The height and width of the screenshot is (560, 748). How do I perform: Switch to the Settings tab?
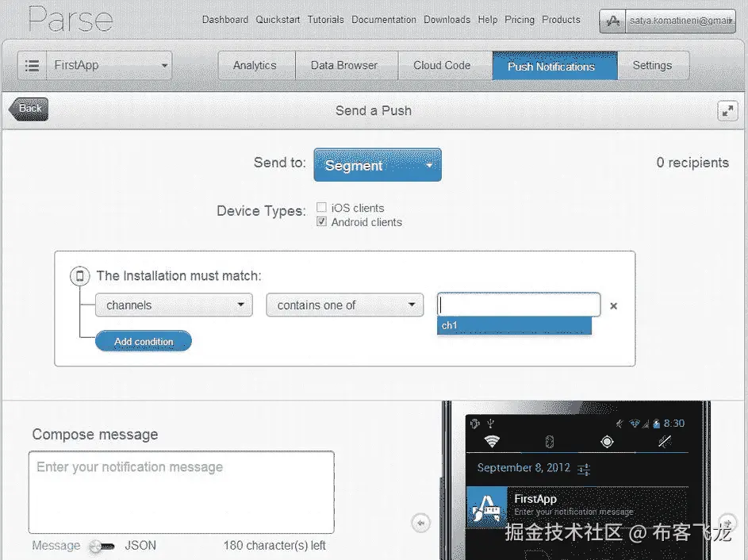tap(653, 65)
